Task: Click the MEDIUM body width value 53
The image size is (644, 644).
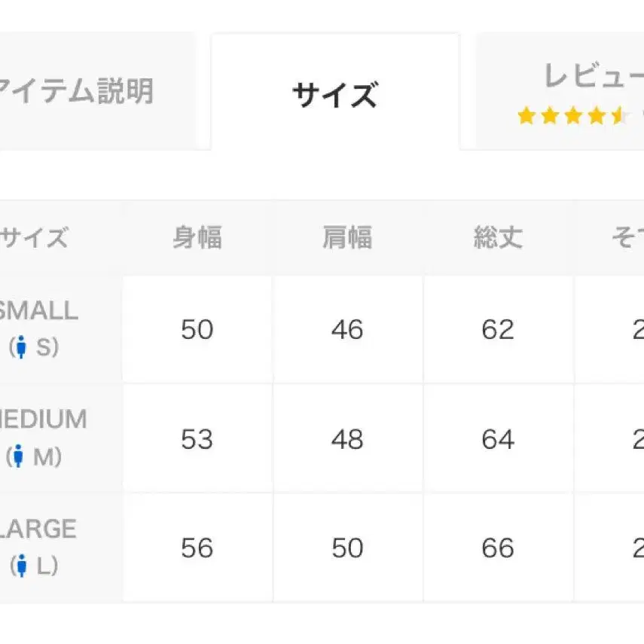Action: 197,439
